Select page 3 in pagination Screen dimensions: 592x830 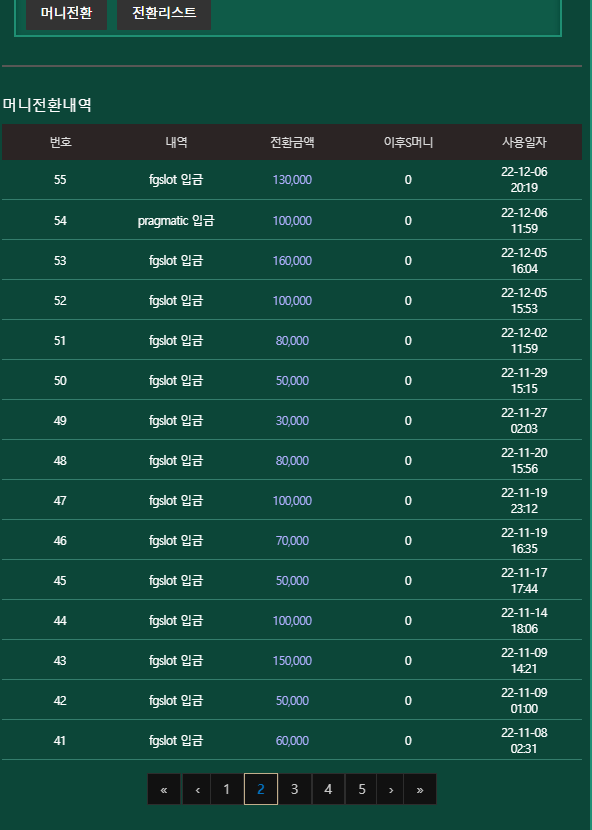coord(294,789)
